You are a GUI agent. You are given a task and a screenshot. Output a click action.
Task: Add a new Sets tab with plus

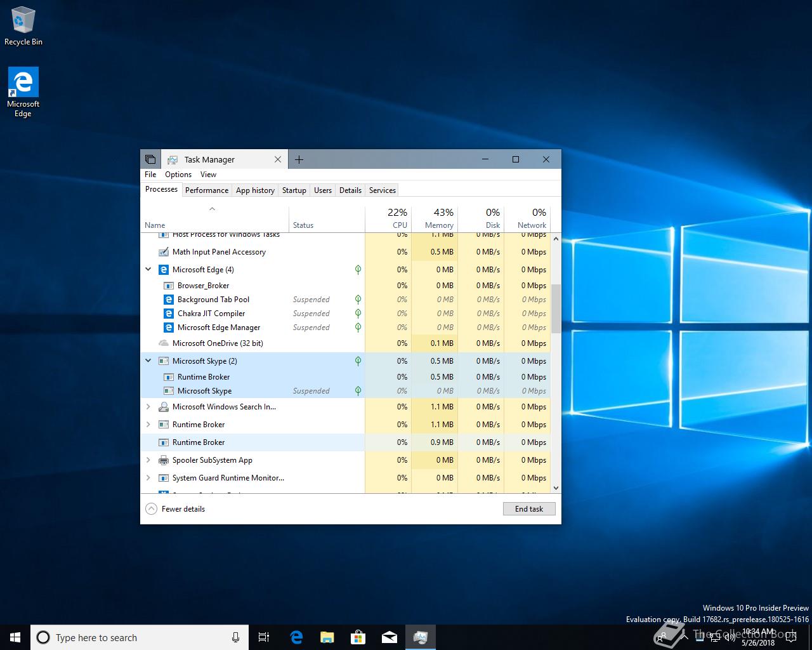click(299, 159)
